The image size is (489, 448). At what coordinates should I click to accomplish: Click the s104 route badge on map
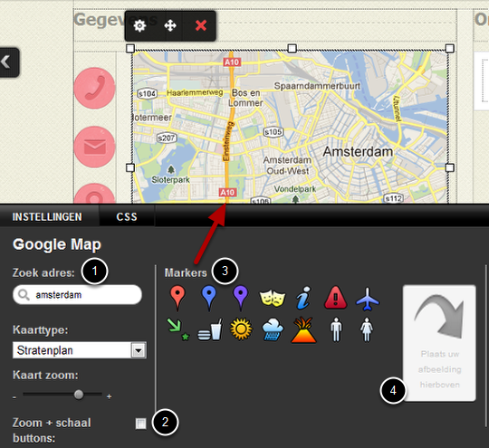point(147,93)
